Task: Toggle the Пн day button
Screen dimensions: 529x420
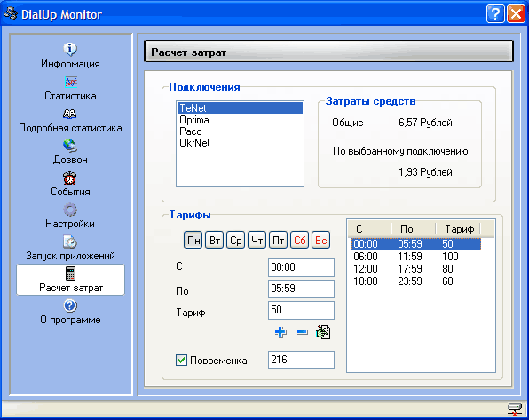Action: tap(193, 240)
